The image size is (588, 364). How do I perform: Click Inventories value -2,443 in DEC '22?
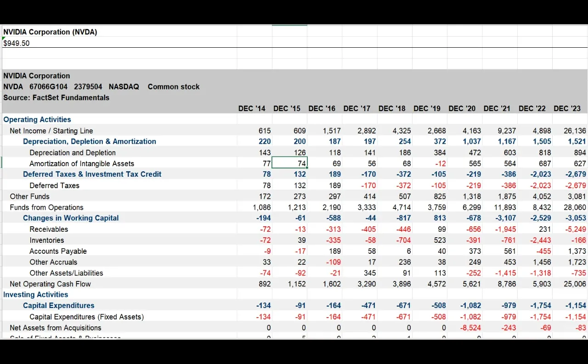(x=540, y=240)
